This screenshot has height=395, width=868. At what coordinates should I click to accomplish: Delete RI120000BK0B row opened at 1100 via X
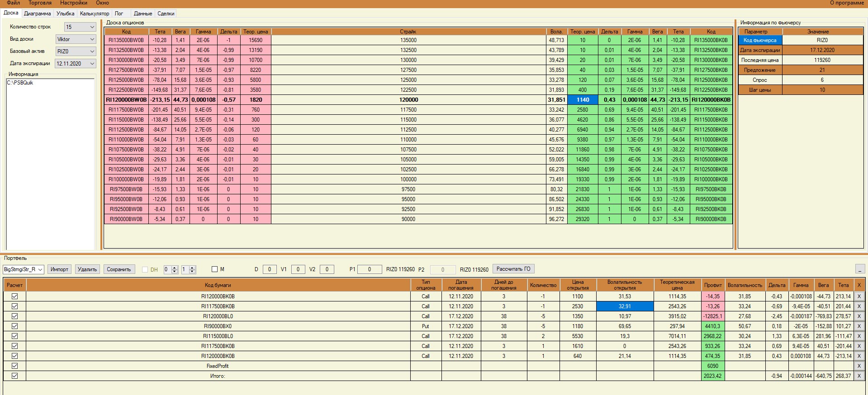(859, 296)
